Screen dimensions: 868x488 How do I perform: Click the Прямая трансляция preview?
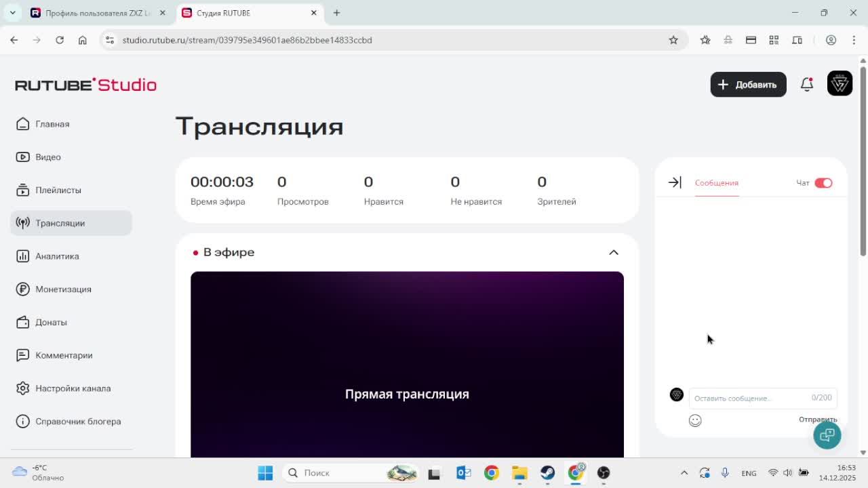407,365
